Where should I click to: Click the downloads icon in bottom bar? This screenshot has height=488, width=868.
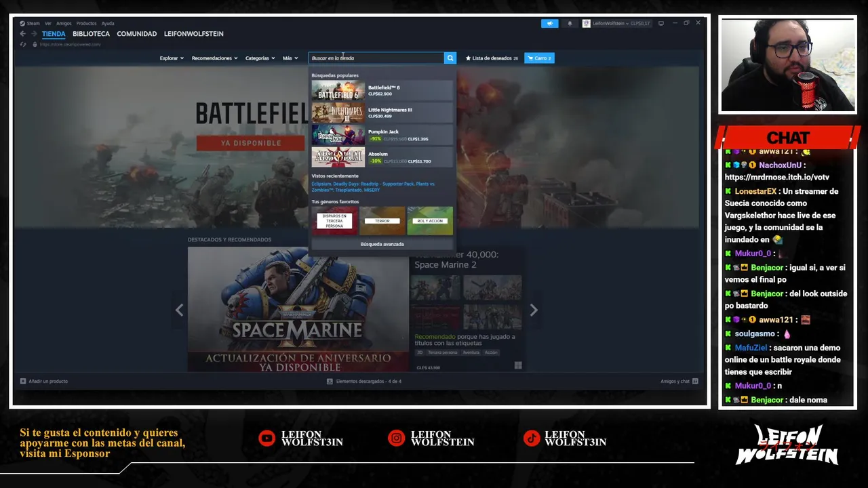pyautogui.click(x=330, y=382)
